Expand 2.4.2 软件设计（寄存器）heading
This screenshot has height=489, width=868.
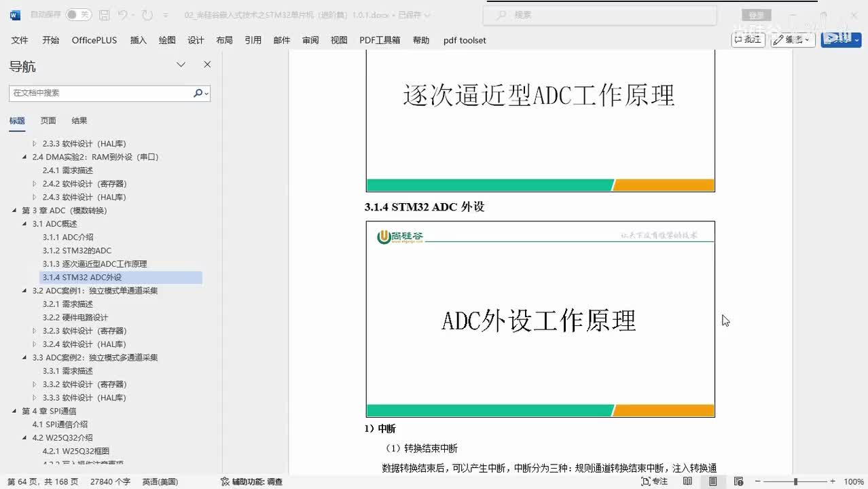(x=35, y=183)
